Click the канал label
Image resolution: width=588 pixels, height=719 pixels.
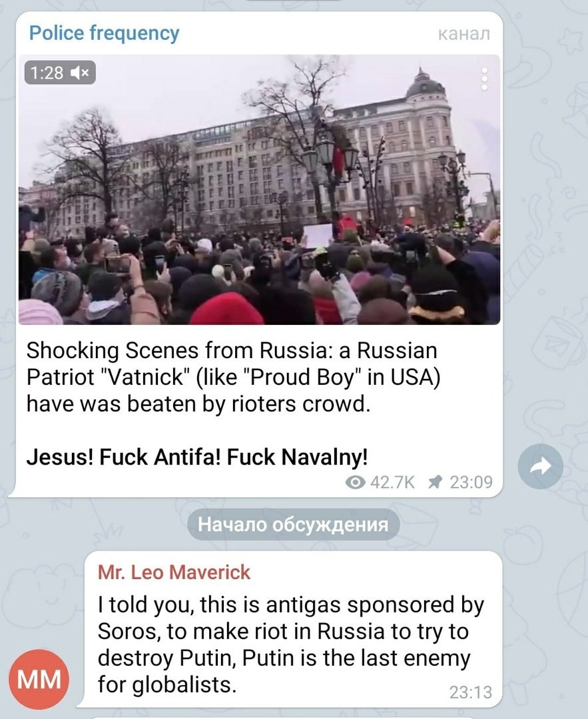[x=463, y=34]
